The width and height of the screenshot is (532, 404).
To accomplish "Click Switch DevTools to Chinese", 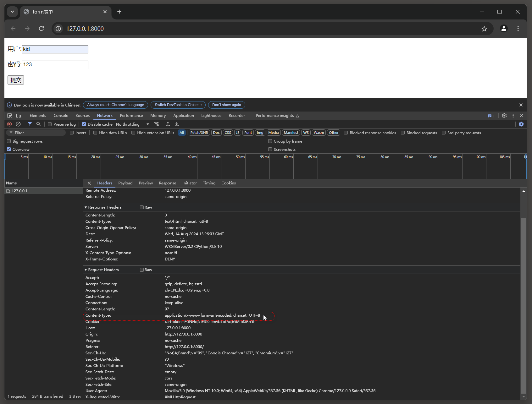I will tap(178, 105).
